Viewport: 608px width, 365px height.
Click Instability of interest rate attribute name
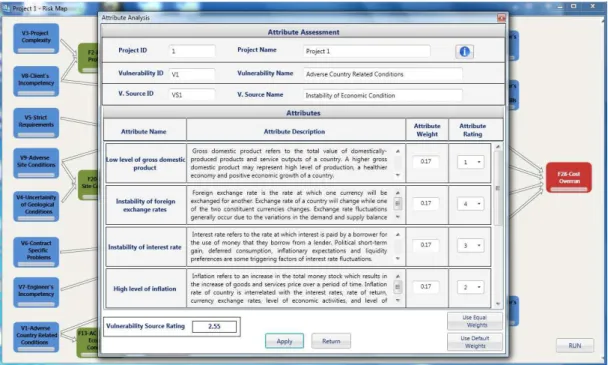tap(145, 247)
